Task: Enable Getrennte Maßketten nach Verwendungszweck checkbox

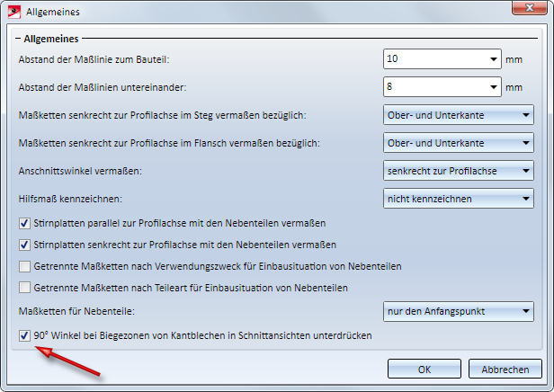Action: click(x=24, y=266)
